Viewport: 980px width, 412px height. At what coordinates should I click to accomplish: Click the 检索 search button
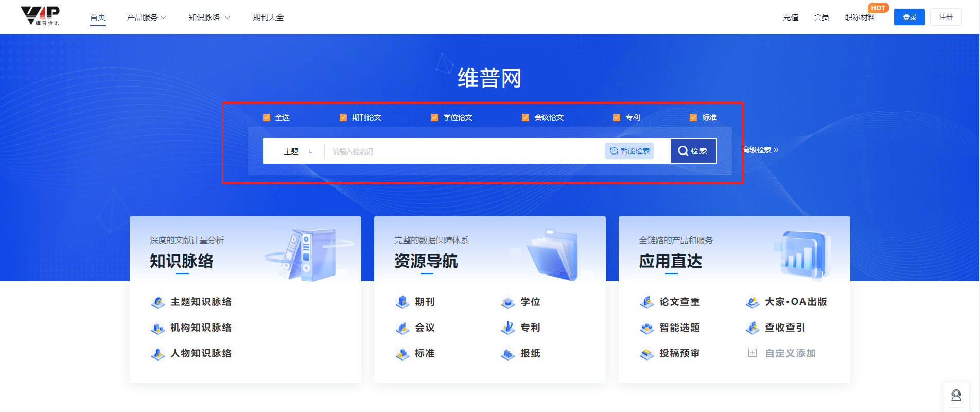[693, 151]
